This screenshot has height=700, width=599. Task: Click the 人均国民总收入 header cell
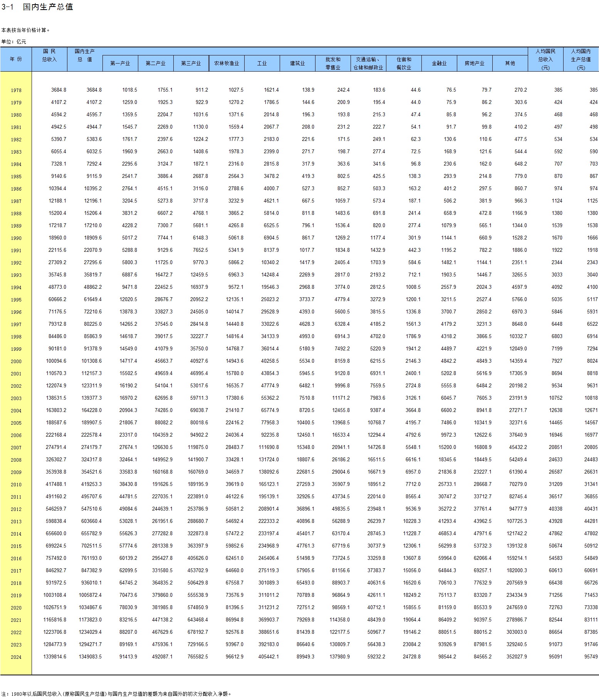545,59
